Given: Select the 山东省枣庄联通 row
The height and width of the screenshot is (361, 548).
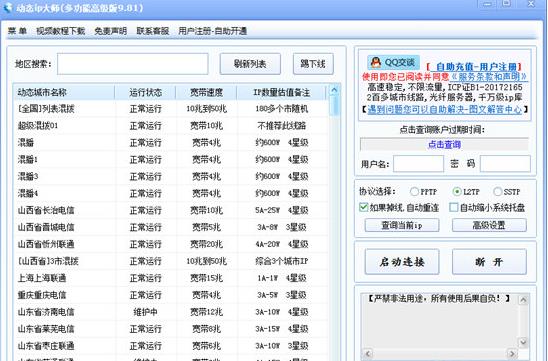Looking at the screenshot, I should tap(171, 346).
